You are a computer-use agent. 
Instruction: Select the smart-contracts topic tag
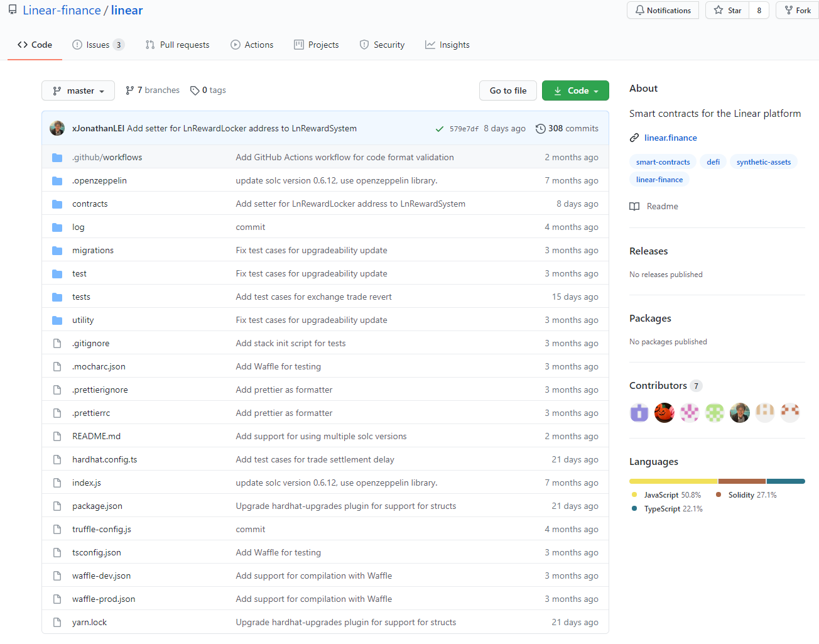pyautogui.click(x=663, y=162)
